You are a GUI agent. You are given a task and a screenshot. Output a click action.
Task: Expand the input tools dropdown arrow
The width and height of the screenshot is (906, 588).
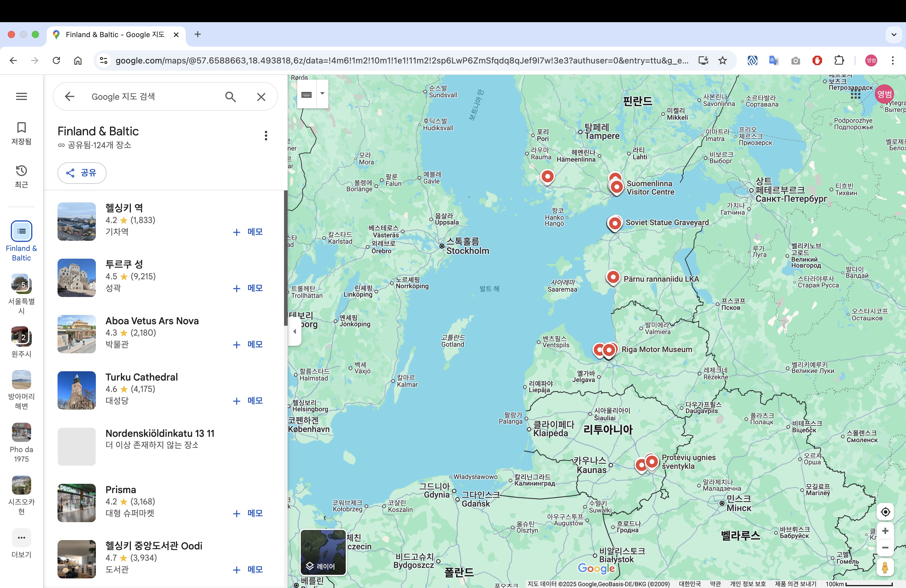(322, 94)
